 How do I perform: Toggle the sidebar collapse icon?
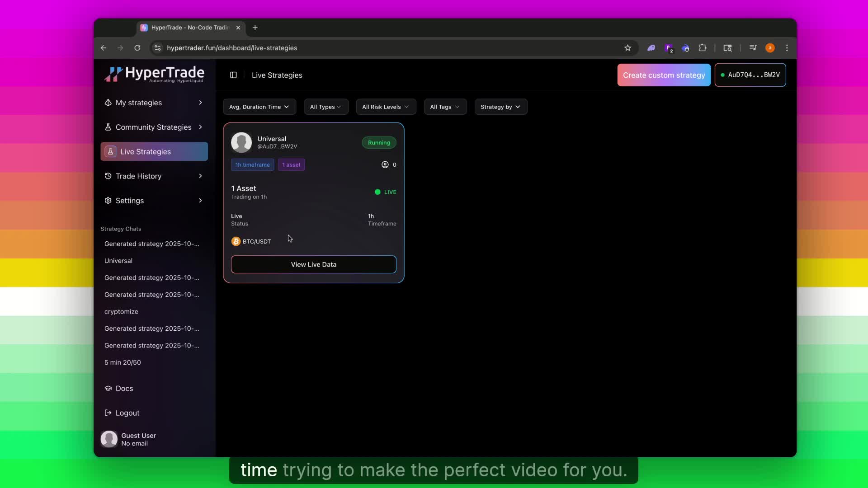click(233, 75)
